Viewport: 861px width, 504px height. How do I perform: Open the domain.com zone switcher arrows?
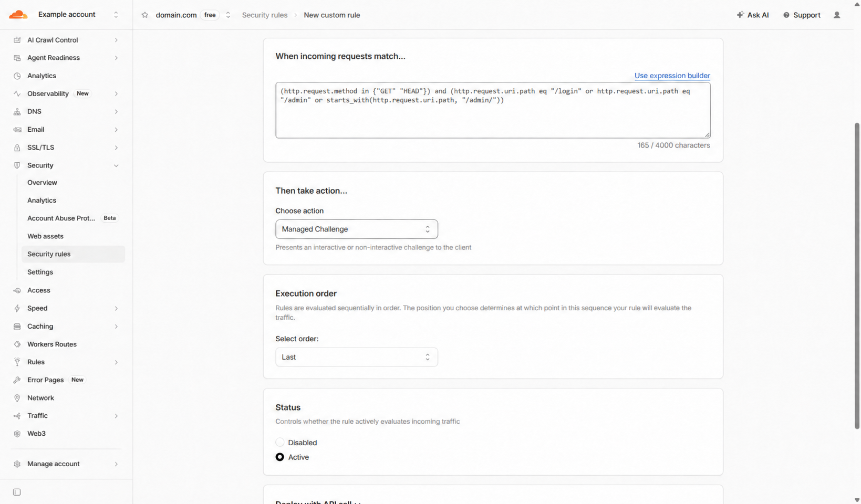pyautogui.click(x=228, y=15)
